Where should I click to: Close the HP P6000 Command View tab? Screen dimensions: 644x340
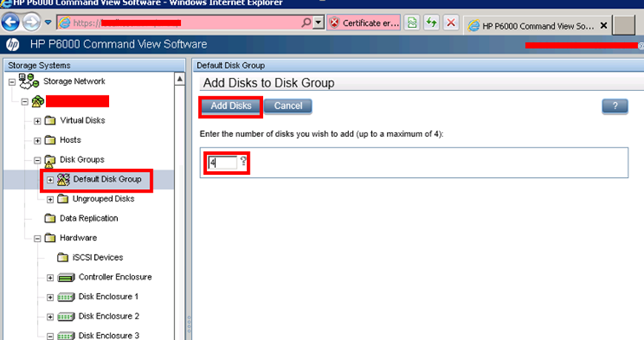click(604, 25)
